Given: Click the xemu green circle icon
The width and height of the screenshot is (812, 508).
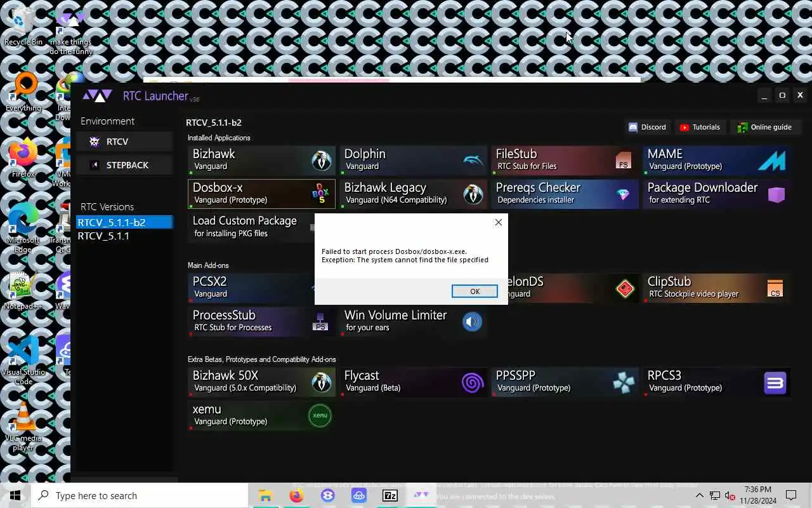Looking at the screenshot, I should 320,415.
